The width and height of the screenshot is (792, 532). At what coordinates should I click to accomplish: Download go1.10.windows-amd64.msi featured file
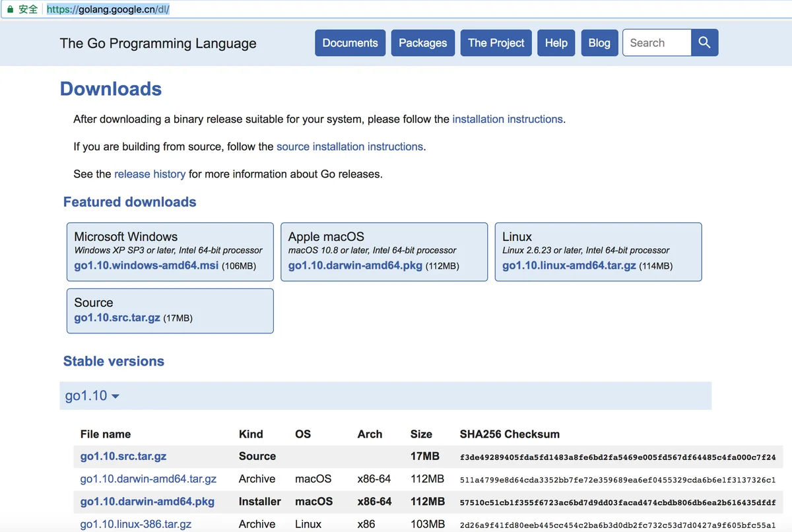point(147,265)
